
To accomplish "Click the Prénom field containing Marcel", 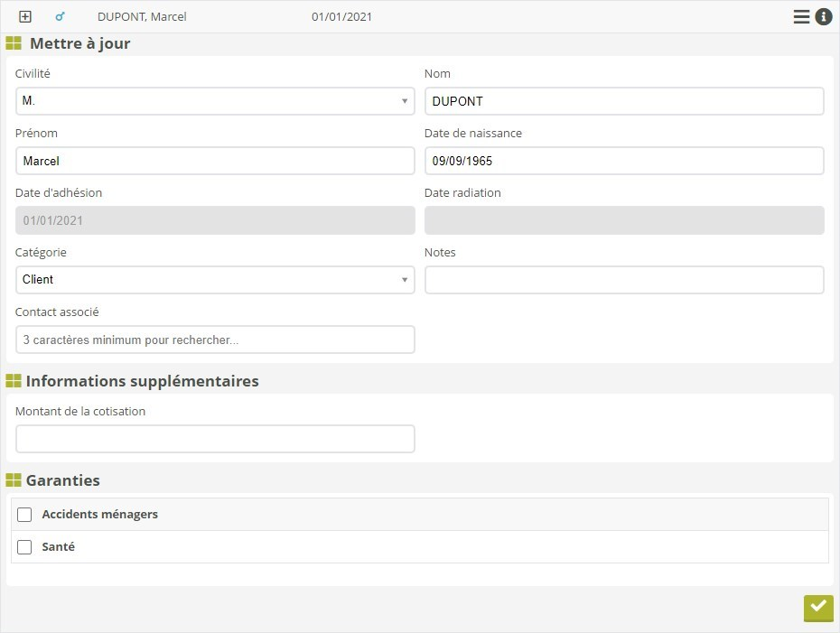I will click(215, 161).
